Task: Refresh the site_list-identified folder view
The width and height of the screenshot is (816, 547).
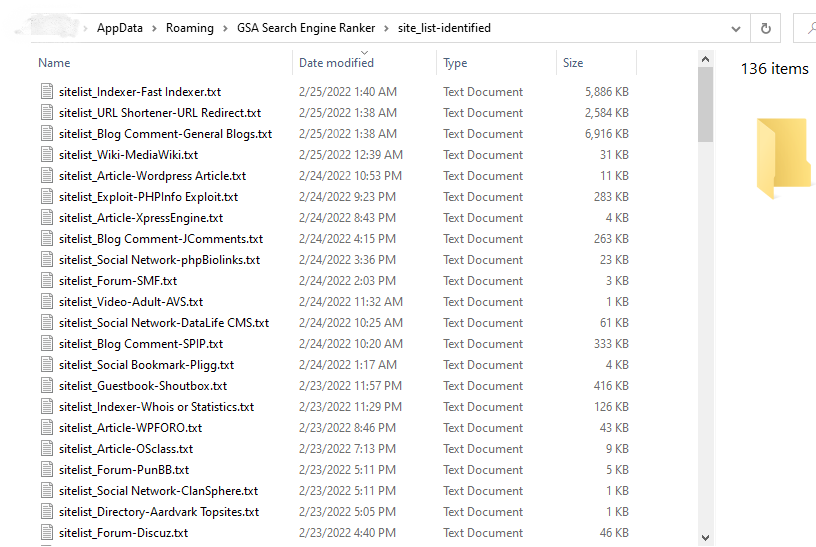Action: pos(766,28)
